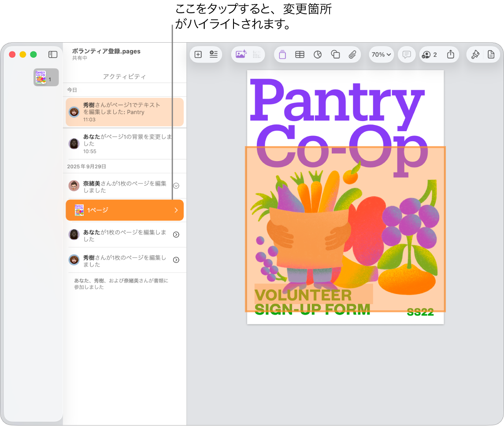Click the Insert page plus button
Screen dimensions: 504x426
(198, 55)
